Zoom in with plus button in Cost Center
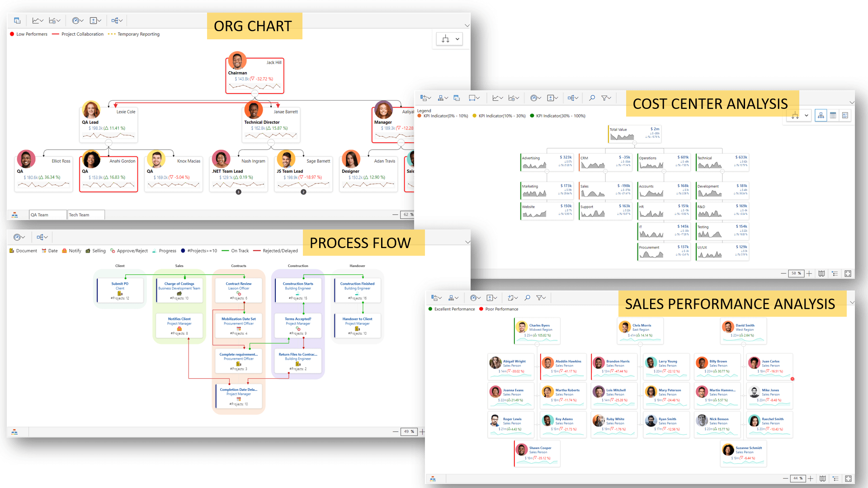Viewport: 868px width, 488px height. (x=809, y=273)
